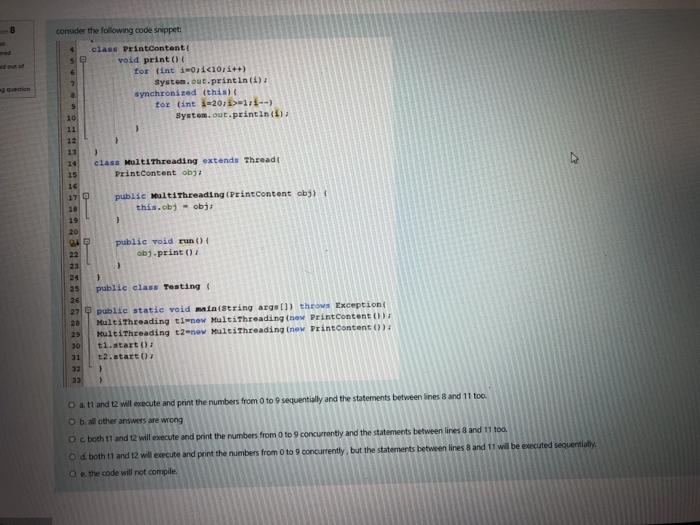Click line 'class MultiThreading extends Thread'
700x525 pixels.
pyautogui.click(x=187, y=161)
